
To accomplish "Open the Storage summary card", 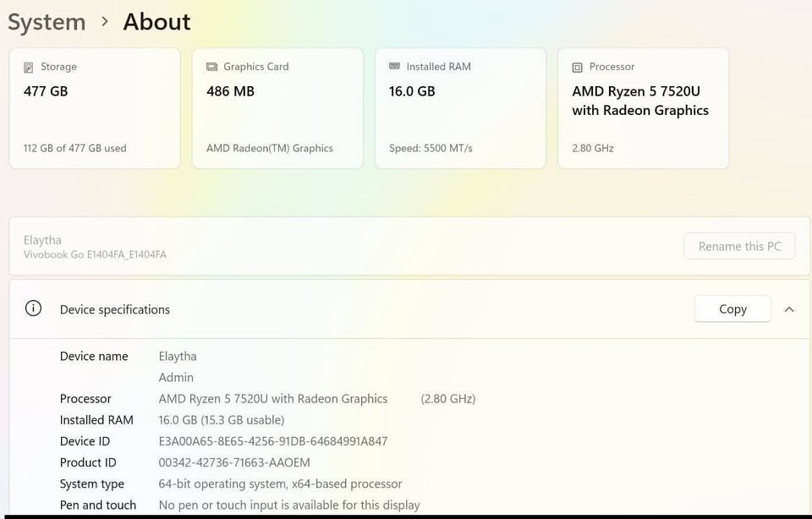I will [x=95, y=108].
